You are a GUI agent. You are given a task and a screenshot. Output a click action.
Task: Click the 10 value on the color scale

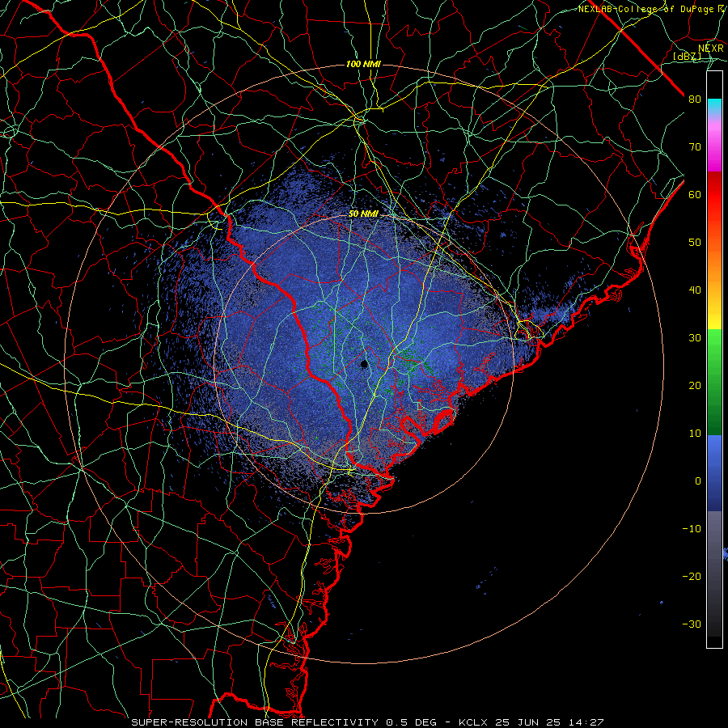pos(695,434)
